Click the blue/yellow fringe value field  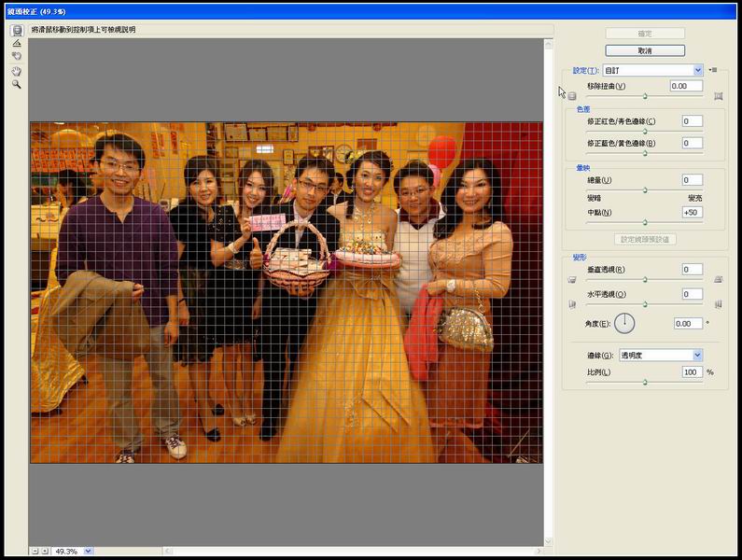pyautogui.click(x=693, y=143)
